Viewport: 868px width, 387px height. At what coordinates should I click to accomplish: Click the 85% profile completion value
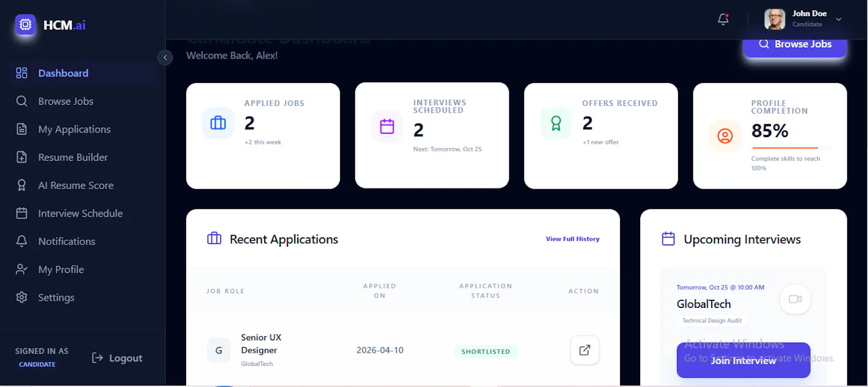tap(769, 131)
